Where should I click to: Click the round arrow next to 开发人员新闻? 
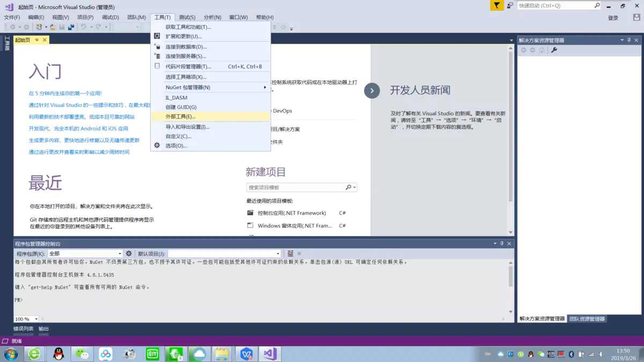(x=372, y=91)
